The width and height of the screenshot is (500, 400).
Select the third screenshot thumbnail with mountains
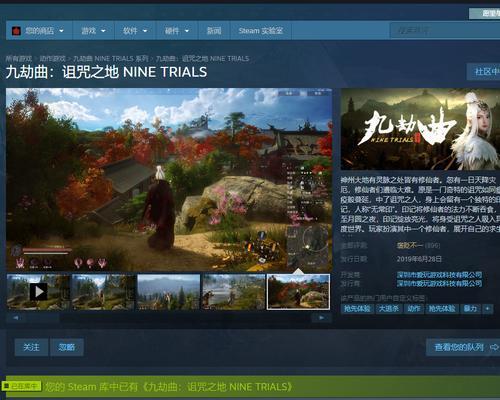[x=169, y=292]
